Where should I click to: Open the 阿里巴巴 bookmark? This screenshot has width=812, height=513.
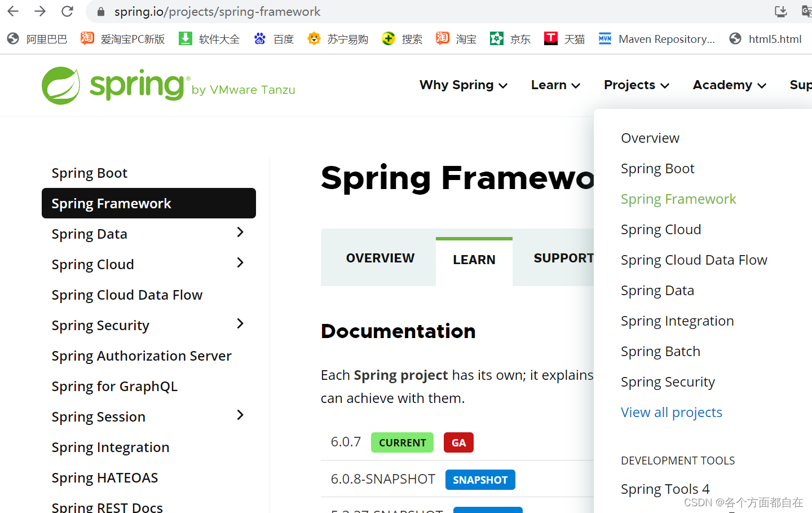[37, 39]
